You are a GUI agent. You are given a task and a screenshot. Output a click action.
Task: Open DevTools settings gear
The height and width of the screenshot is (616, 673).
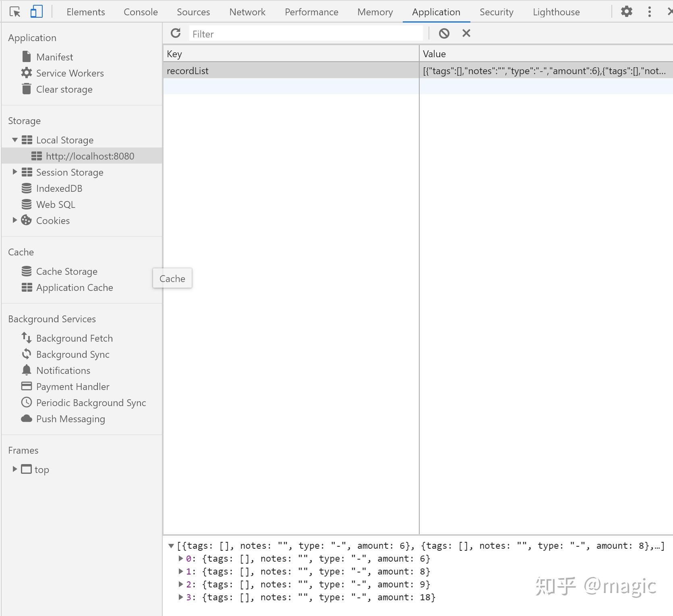point(626,11)
